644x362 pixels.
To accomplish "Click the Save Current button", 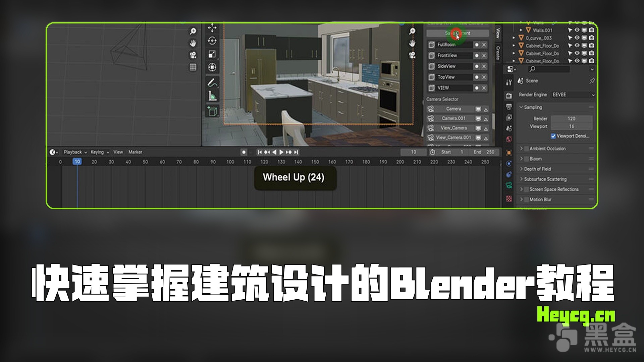I will (458, 33).
